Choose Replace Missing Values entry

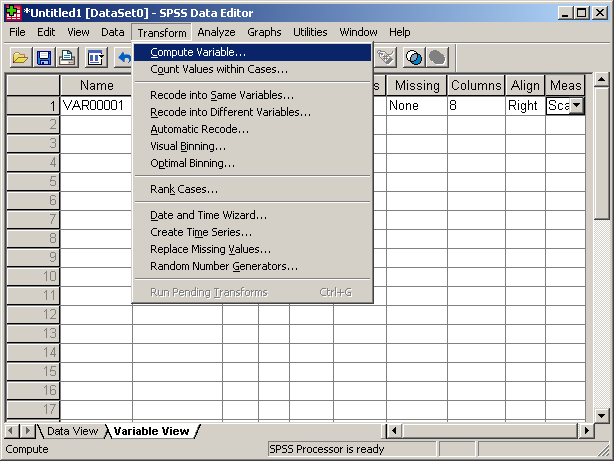[210, 249]
